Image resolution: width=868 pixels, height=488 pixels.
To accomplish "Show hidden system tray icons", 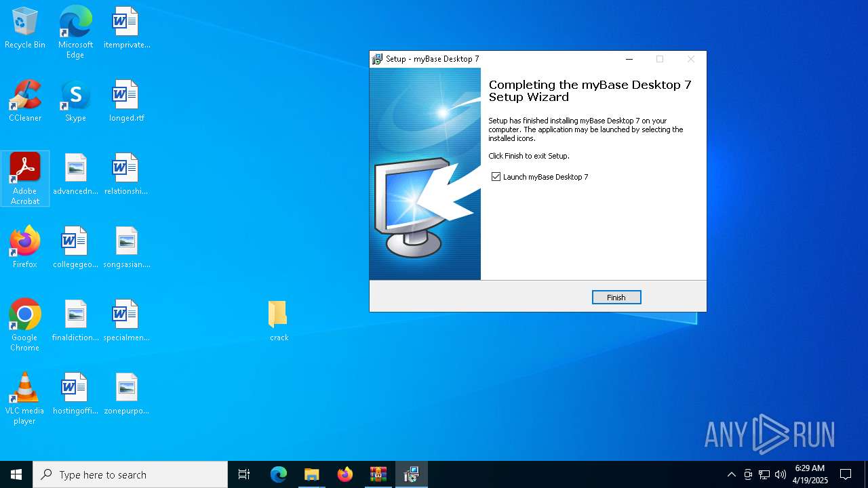I will [731, 474].
